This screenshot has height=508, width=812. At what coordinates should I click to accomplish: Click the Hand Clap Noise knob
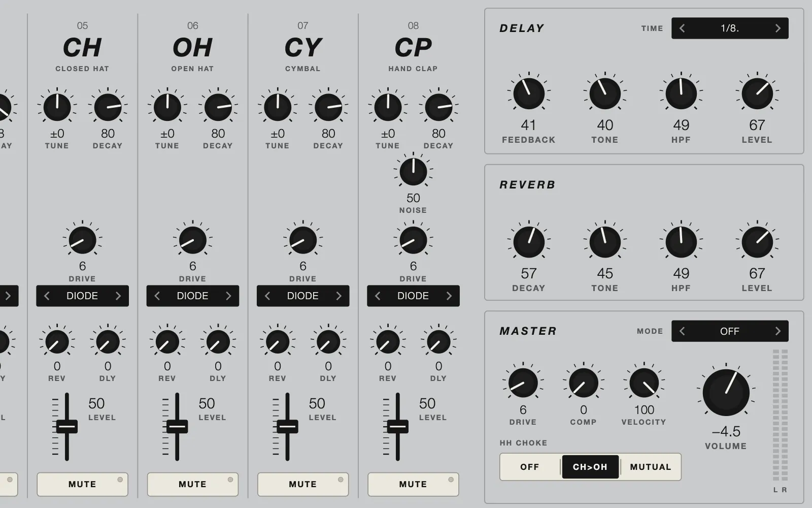point(413,172)
